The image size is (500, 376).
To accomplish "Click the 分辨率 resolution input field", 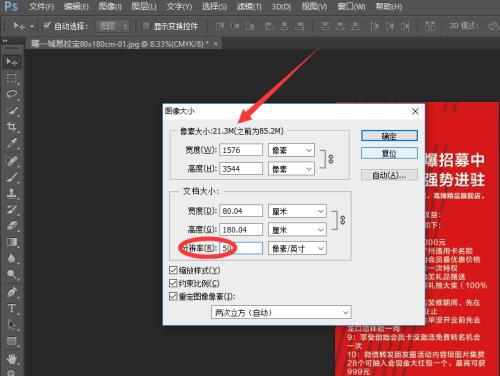I will 241,248.
